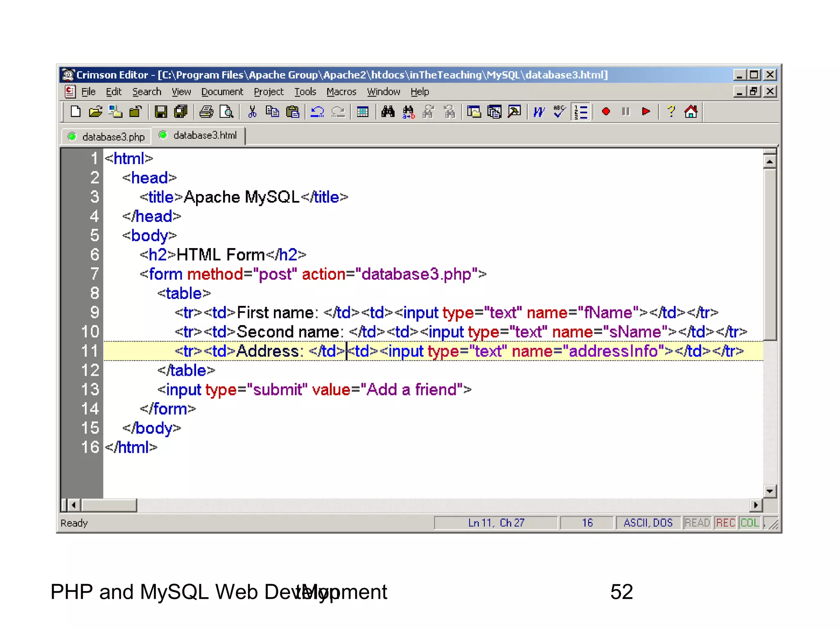
Task: Toggle Word Wrap with the W icon
Action: pyautogui.click(x=539, y=112)
